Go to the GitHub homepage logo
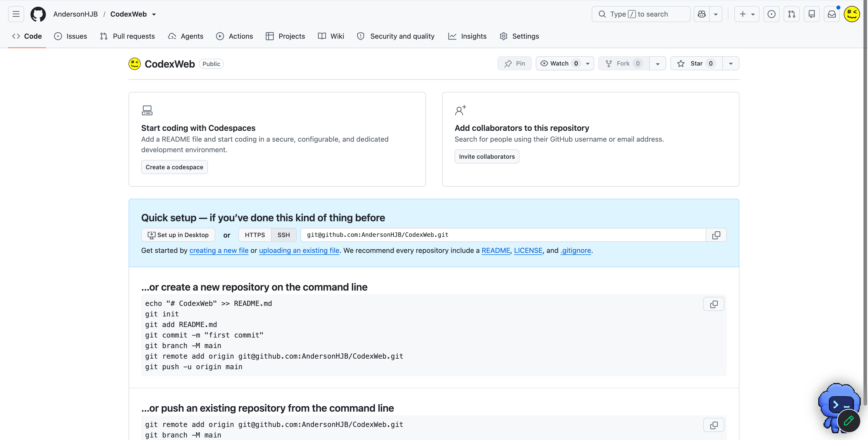 click(38, 14)
